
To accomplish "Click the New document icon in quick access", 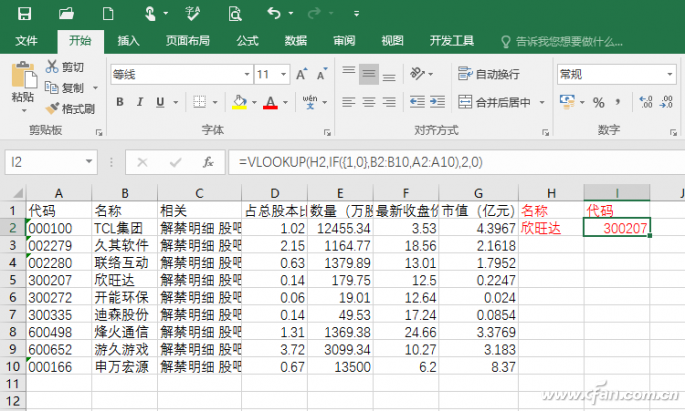I will click(107, 14).
